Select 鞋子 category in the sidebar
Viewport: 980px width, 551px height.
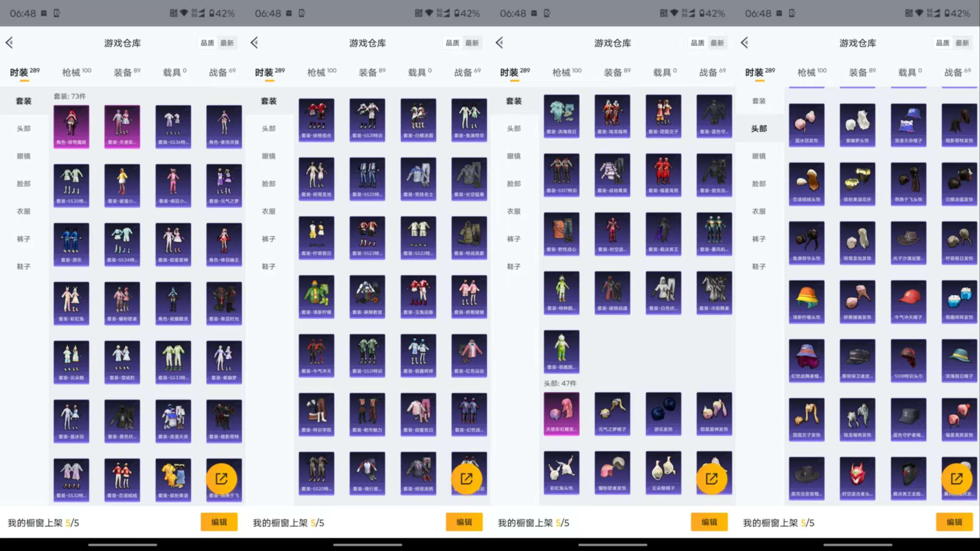[23, 266]
